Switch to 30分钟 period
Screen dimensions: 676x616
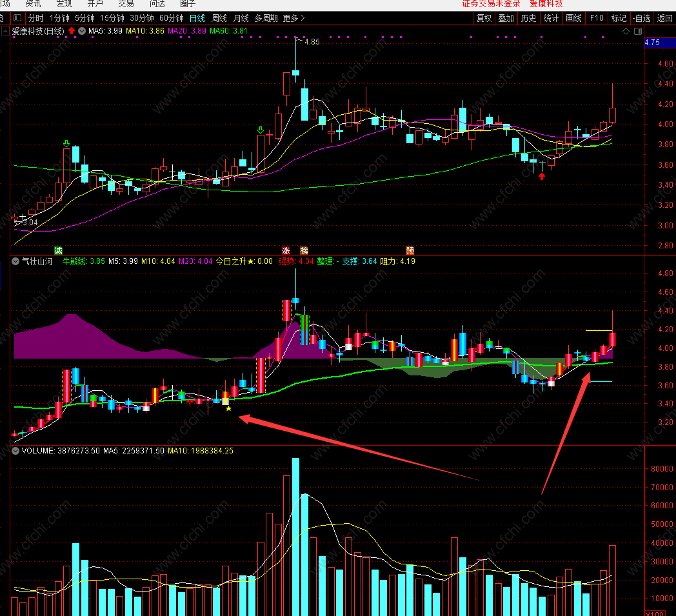click(142, 18)
